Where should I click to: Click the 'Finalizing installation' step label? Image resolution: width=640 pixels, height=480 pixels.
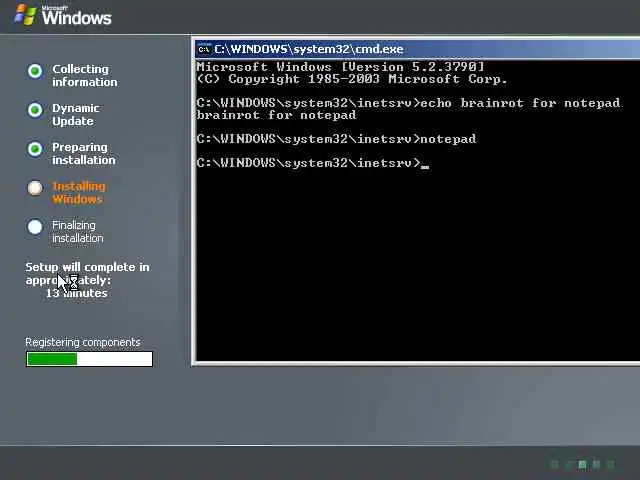point(78,231)
